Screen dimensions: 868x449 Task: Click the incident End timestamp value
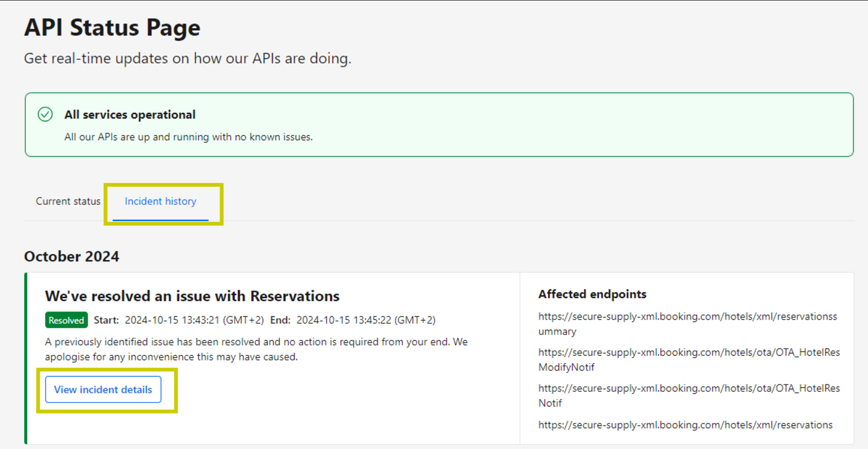[x=366, y=320]
